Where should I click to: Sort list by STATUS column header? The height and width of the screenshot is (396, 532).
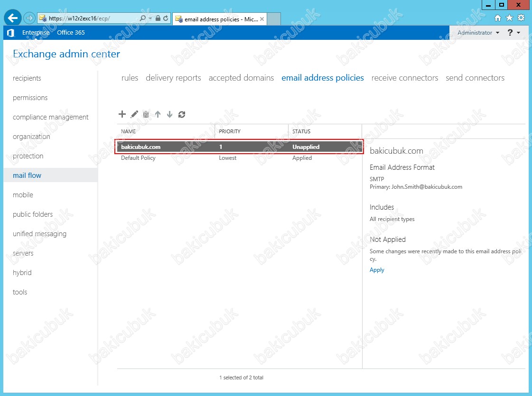325,131
